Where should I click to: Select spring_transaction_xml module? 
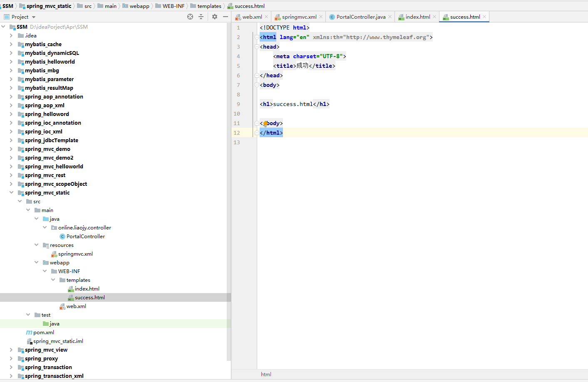[x=54, y=376]
